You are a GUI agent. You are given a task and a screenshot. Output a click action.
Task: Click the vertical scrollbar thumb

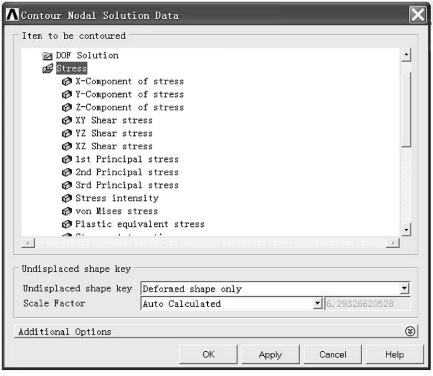(x=406, y=110)
